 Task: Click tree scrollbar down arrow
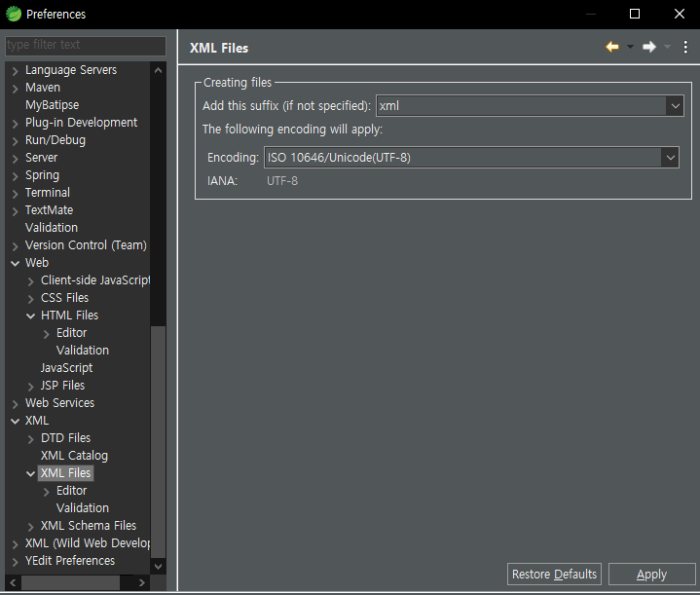click(x=158, y=567)
